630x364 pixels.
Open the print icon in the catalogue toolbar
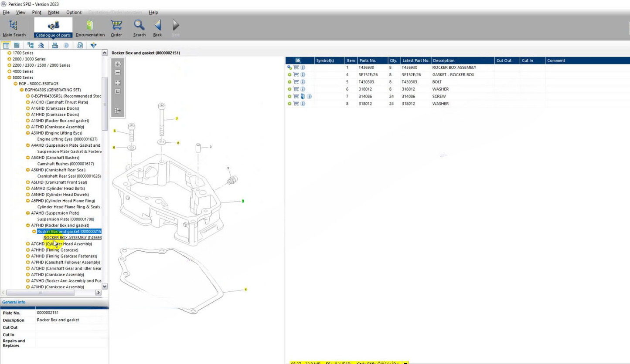[x=54, y=45]
